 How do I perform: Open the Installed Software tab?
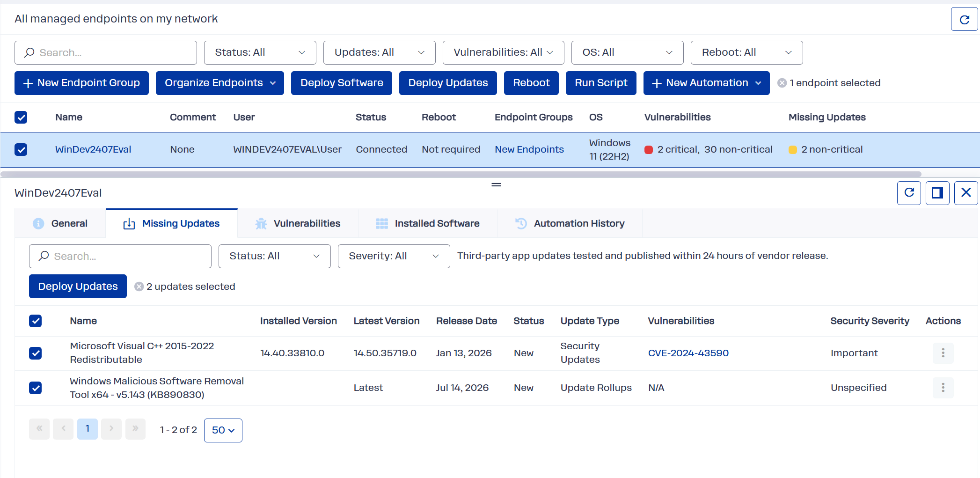pos(428,224)
